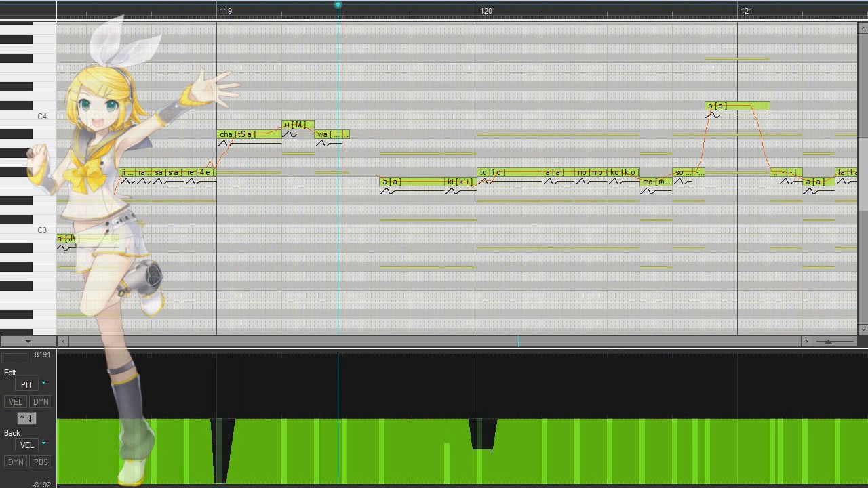Select the 'no [n o]' note
Screen dimensions: 868x488
coord(591,172)
